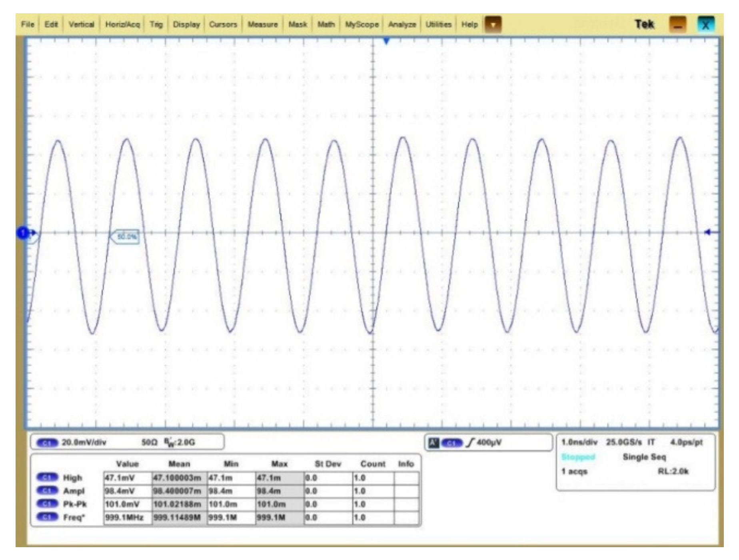The width and height of the screenshot is (739, 560).
Task: Click the Stopped acquisition status
Action: (x=578, y=457)
